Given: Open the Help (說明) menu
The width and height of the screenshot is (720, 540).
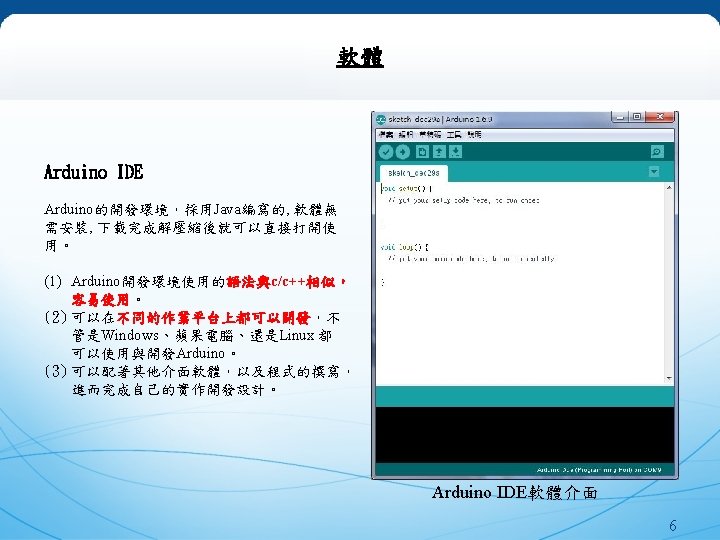Looking at the screenshot, I should point(474,135).
